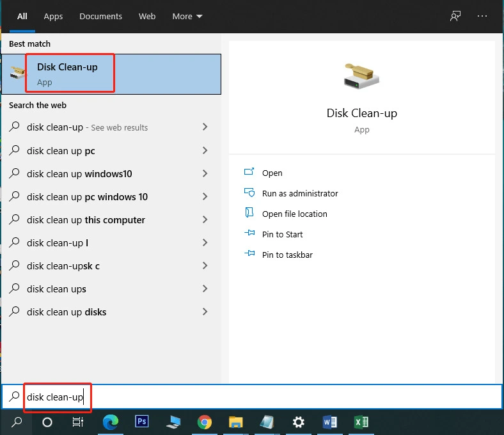Select the 'disk clean up pc' suggestion

tap(111, 150)
